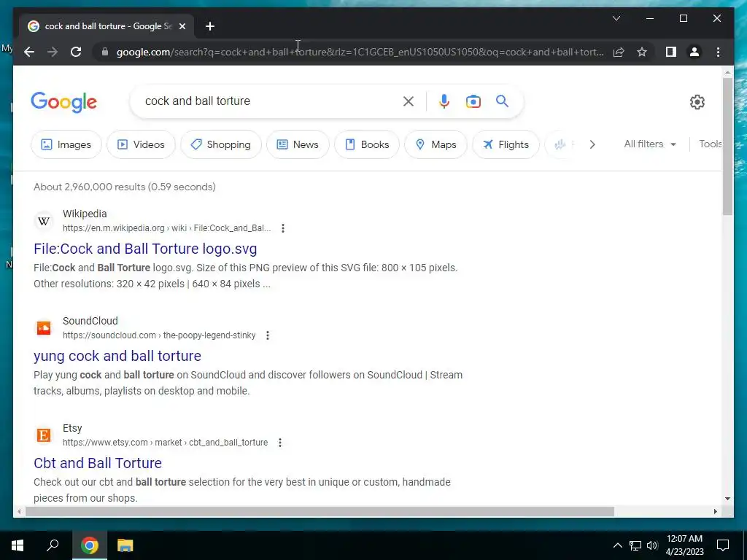Screen dimensions: 747x560
Task: Click the www.etsy.com URL breadcrumb
Action: pyautogui.click(x=166, y=443)
